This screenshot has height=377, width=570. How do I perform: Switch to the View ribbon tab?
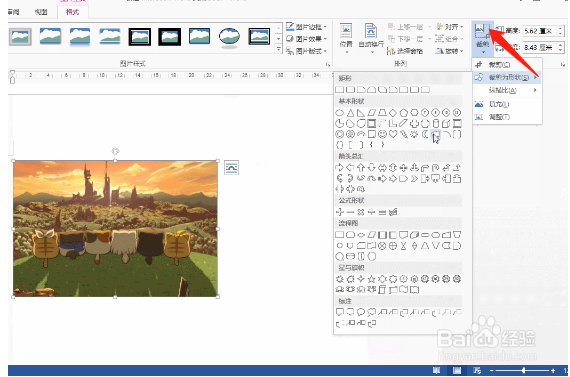click(x=41, y=12)
